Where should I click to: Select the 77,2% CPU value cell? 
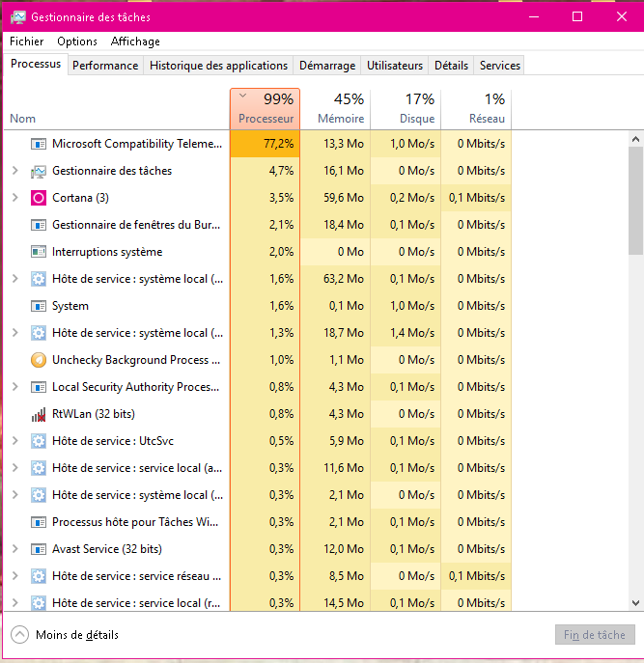[266, 144]
